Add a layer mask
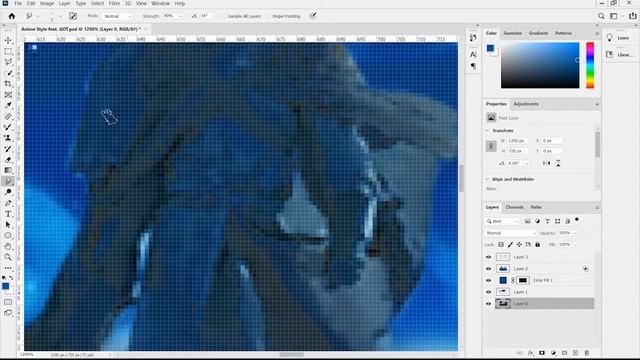This screenshot has width=640, height=360. [542, 353]
